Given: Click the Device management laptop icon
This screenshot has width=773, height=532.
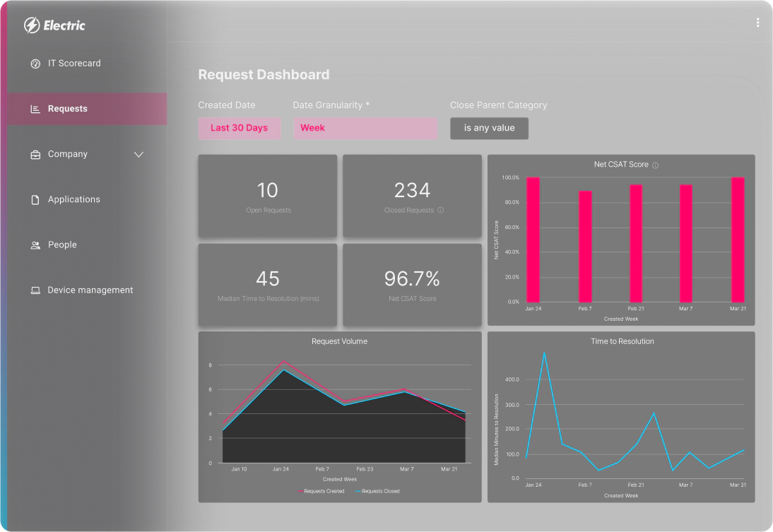Looking at the screenshot, I should (35, 290).
